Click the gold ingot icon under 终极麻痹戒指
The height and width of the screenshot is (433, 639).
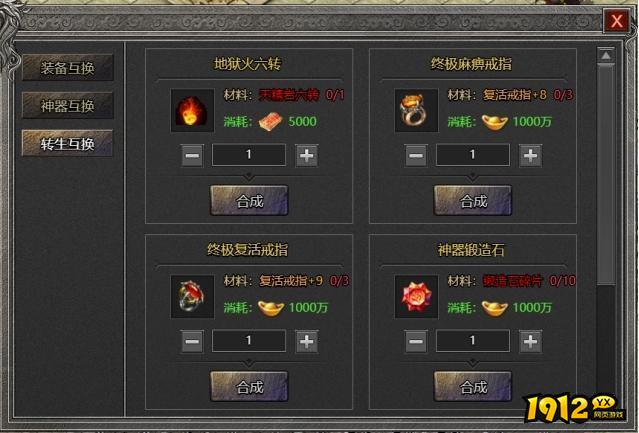coord(495,122)
